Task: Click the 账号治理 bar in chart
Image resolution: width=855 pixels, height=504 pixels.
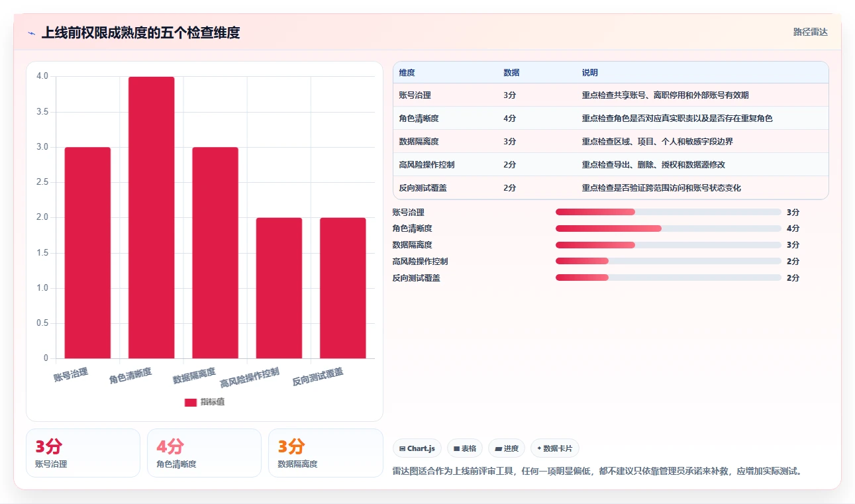Action: [87, 253]
